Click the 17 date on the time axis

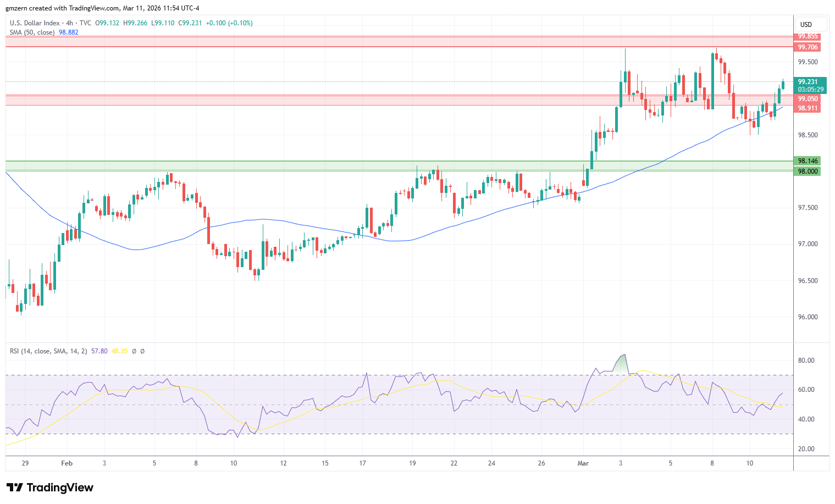point(362,463)
